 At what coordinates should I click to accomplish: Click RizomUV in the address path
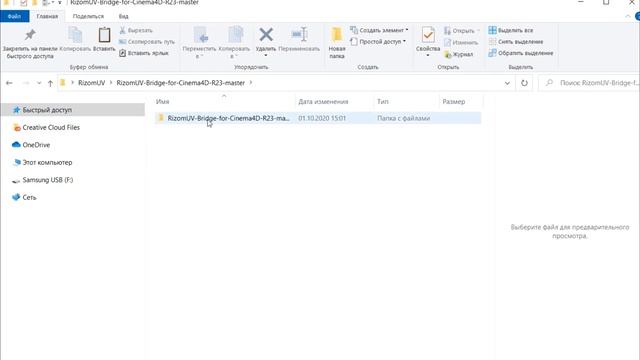tap(91, 83)
